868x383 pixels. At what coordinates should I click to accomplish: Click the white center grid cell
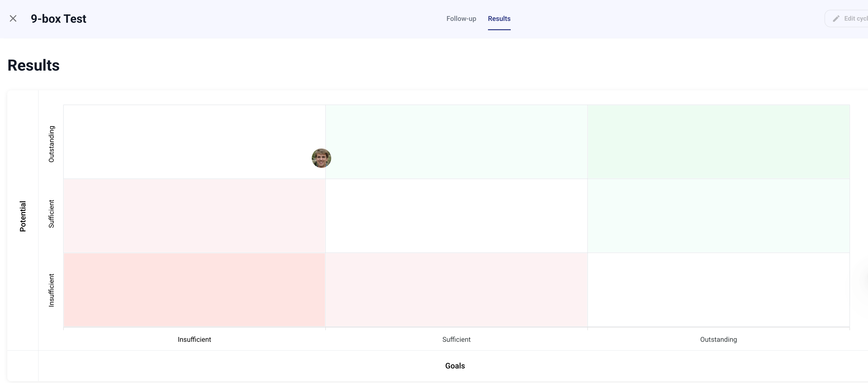(x=456, y=216)
